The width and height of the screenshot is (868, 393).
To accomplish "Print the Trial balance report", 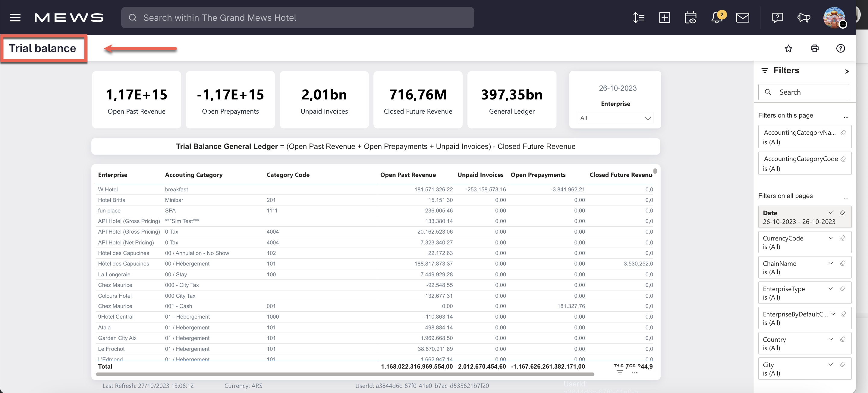I will [814, 48].
